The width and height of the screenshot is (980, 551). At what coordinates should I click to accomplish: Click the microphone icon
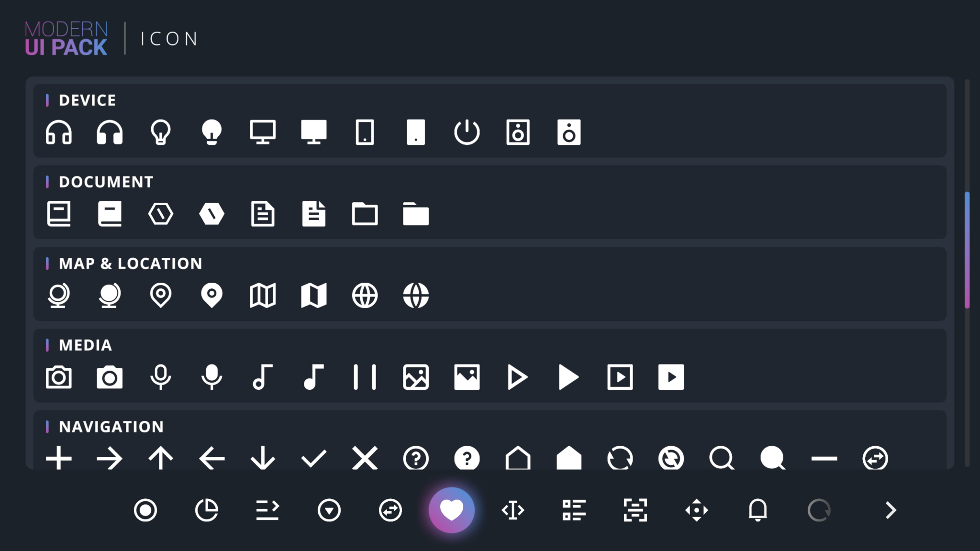point(160,377)
